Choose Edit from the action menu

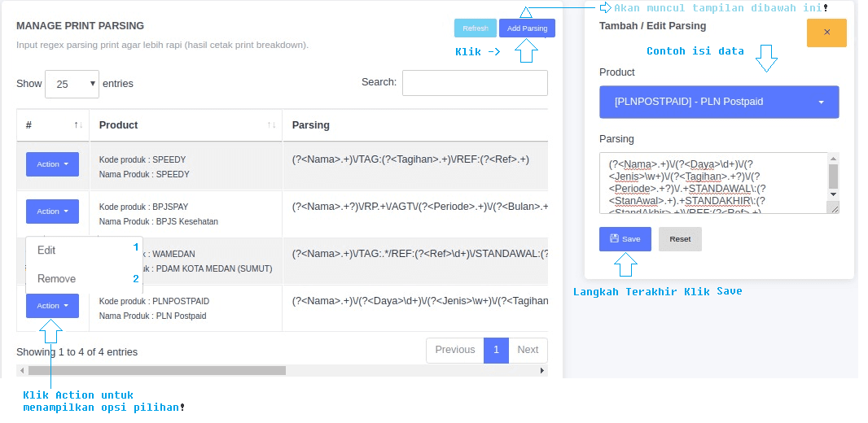click(x=47, y=251)
